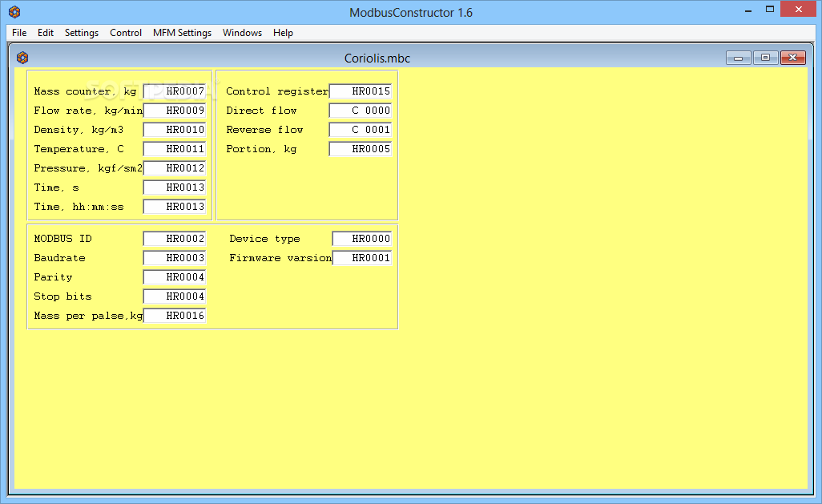
Task: Open the Control menu
Action: click(x=126, y=33)
